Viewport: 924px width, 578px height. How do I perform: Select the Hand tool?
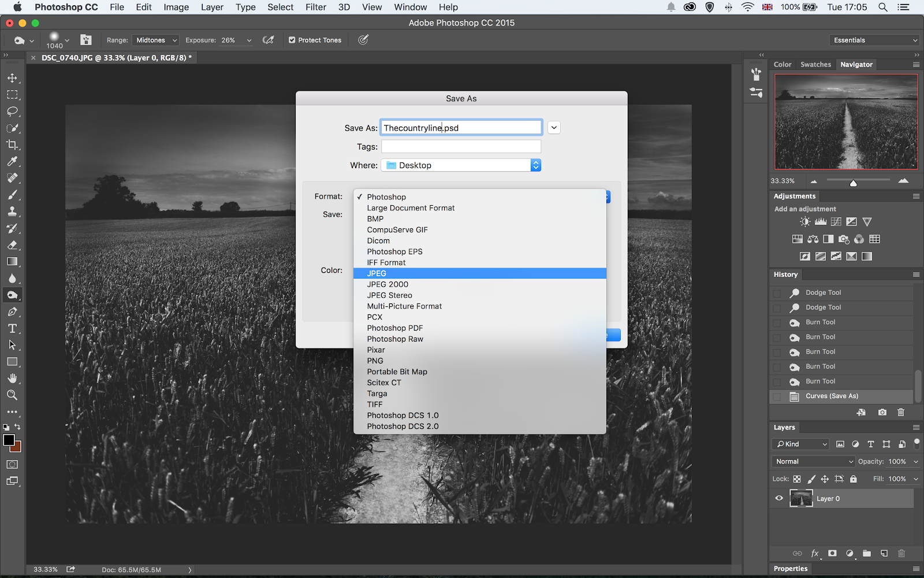click(12, 379)
